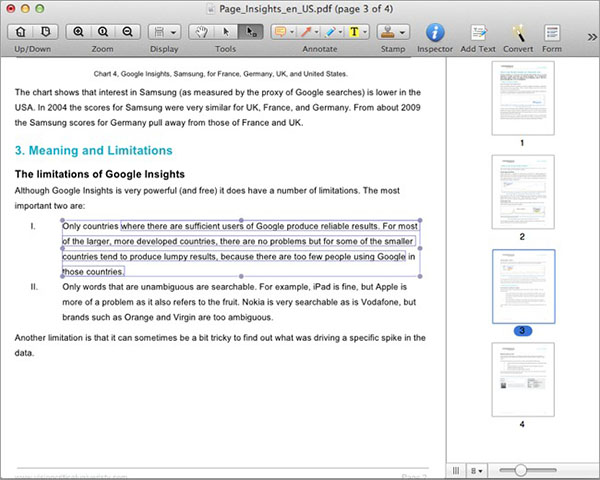
Task: Click the zoom out magnifier
Action: [x=125, y=31]
